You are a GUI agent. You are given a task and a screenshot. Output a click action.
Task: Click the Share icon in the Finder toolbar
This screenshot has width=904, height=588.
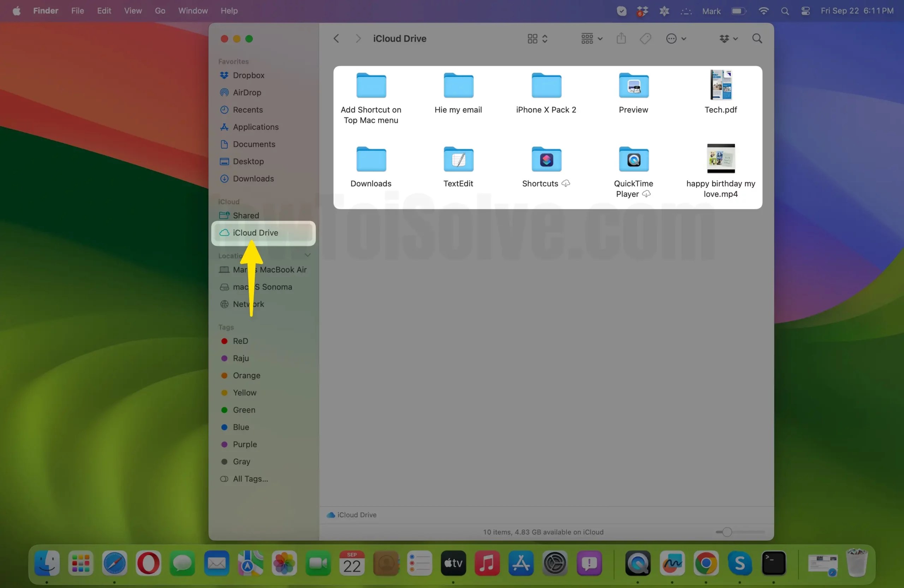click(621, 38)
